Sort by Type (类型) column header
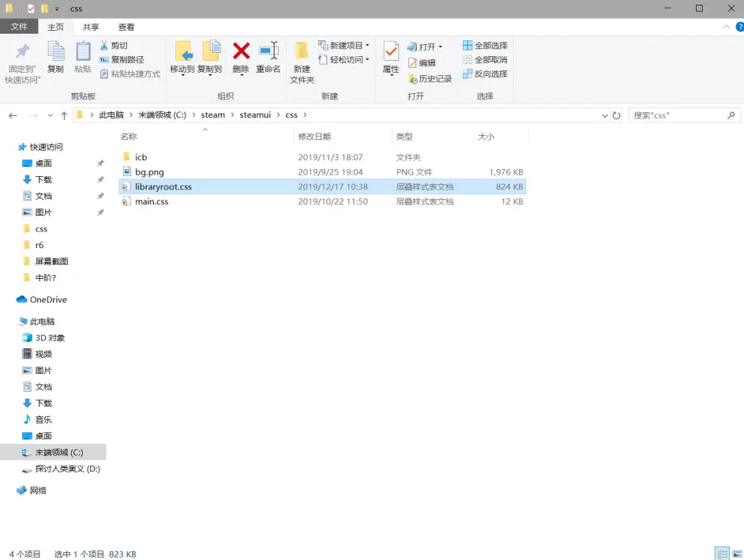This screenshot has width=744, height=560. (x=404, y=137)
